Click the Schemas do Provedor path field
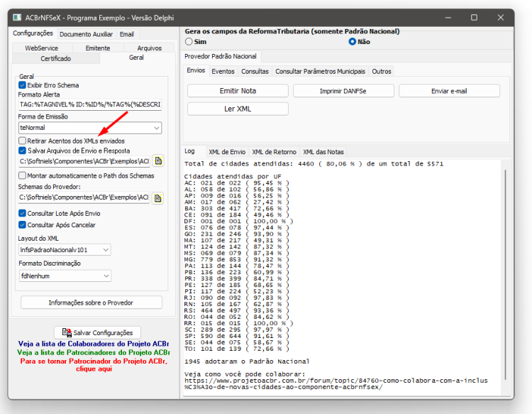The image size is (532, 414). pos(84,197)
